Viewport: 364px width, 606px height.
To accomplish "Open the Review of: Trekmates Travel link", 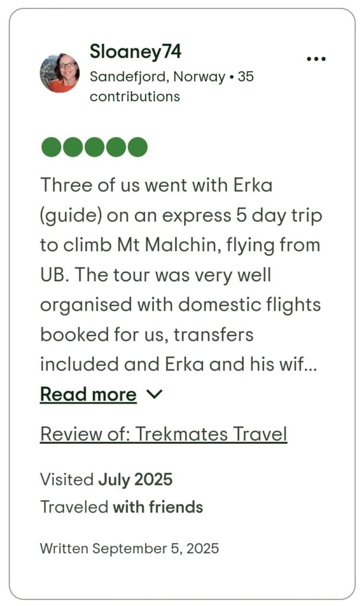I will [163, 434].
